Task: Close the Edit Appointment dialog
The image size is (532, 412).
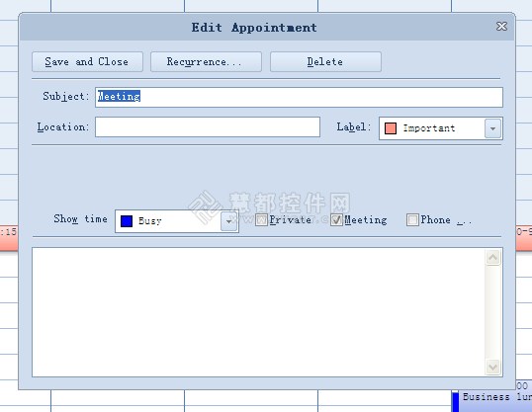Action: [x=501, y=26]
